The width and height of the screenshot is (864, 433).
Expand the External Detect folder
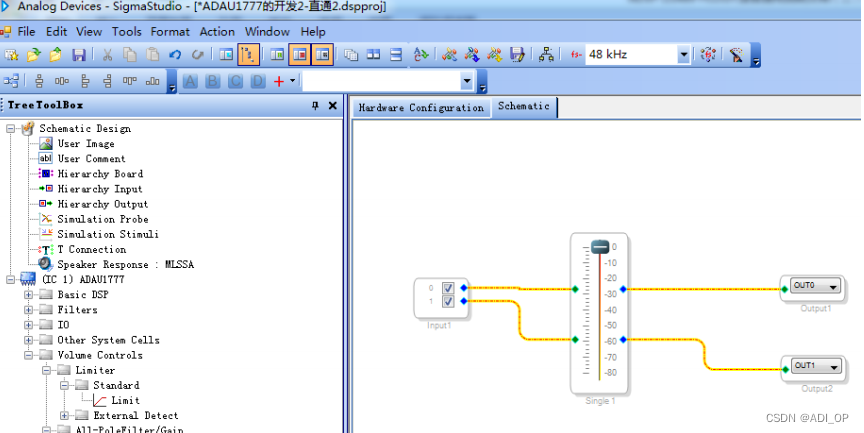pyautogui.click(x=64, y=415)
